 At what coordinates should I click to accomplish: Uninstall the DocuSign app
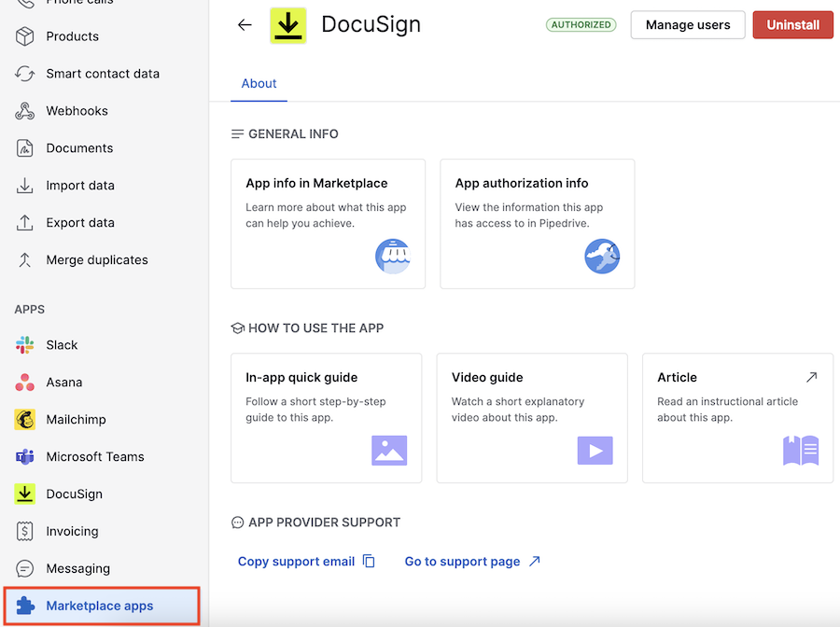[792, 24]
